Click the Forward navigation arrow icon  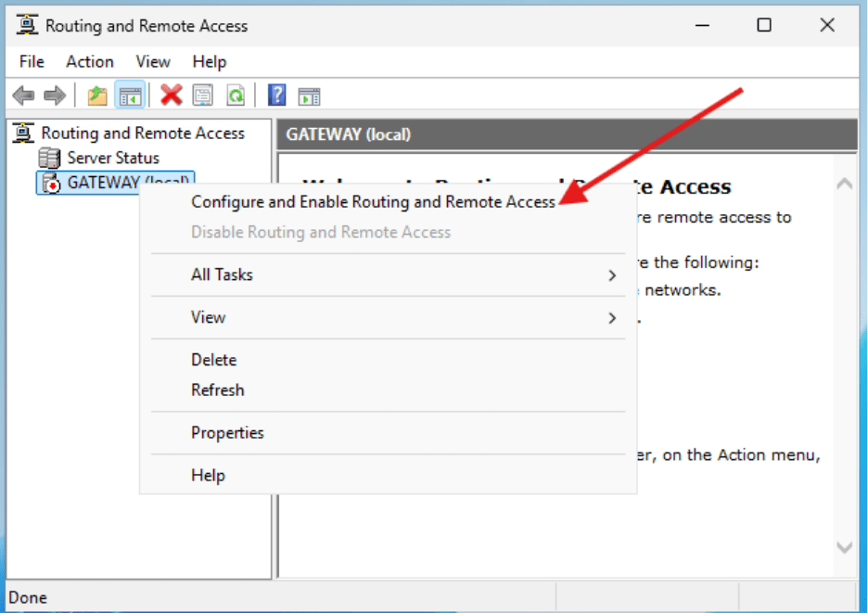click(54, 94)
